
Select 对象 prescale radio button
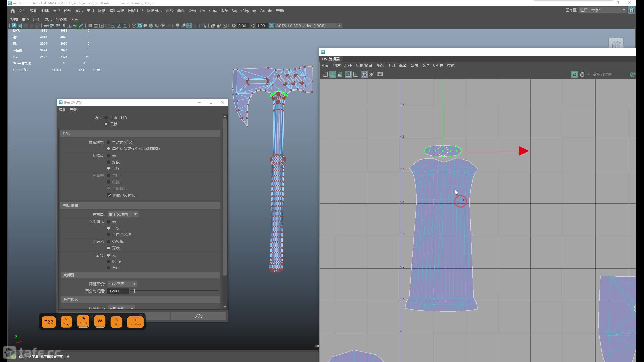click(109, 162)
